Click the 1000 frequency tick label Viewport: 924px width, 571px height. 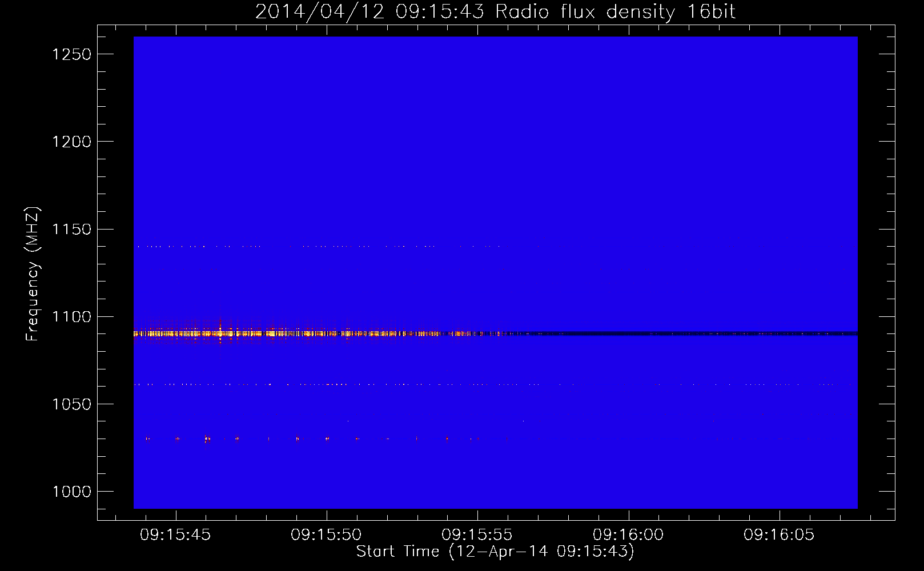(71, 492)
